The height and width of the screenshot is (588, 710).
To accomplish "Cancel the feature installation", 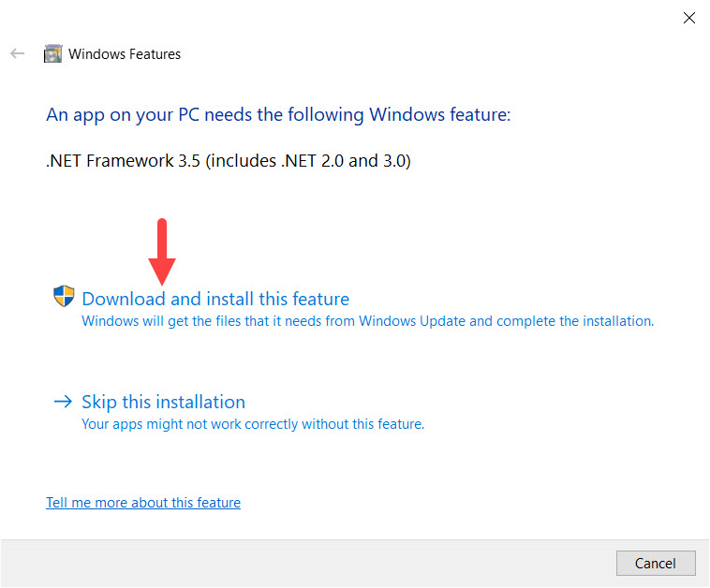I will tap(656, 564).
